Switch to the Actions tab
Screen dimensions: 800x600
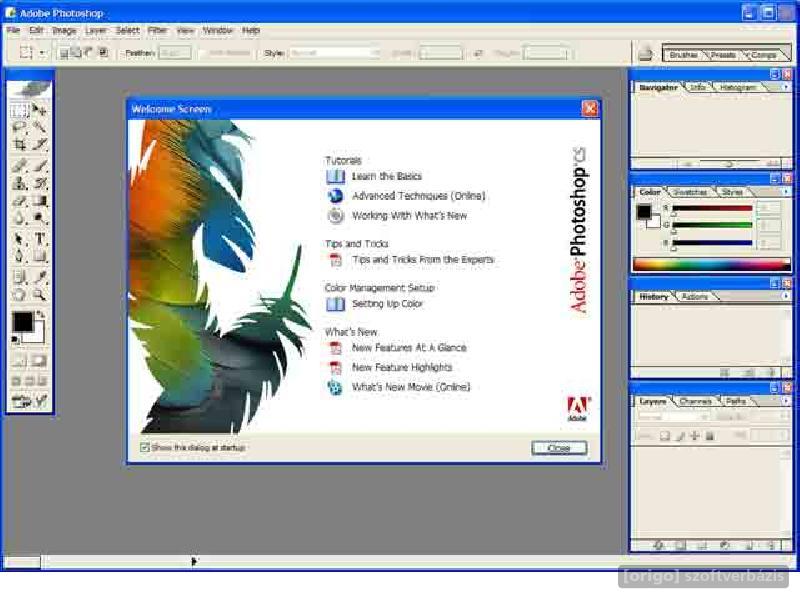(x=694, y=297)
